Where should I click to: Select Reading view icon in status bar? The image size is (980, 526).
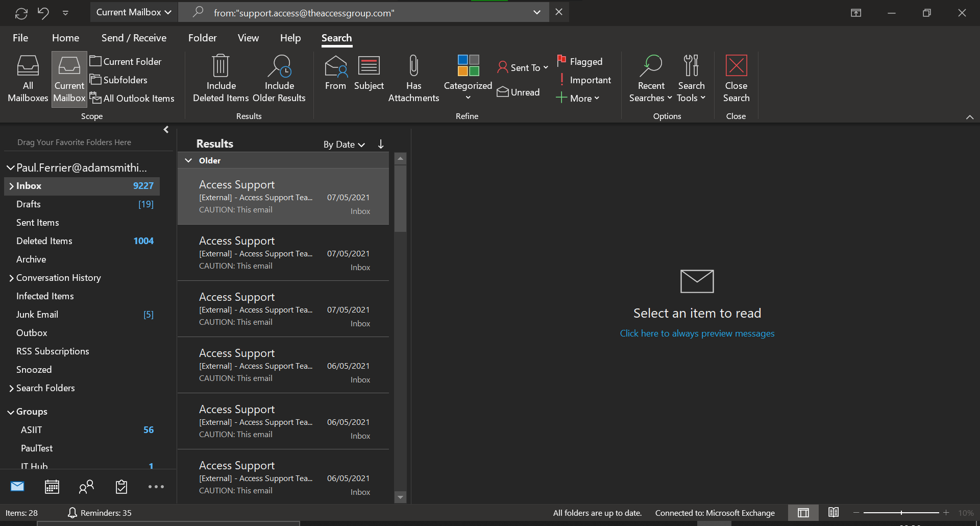tap(834, 512)
